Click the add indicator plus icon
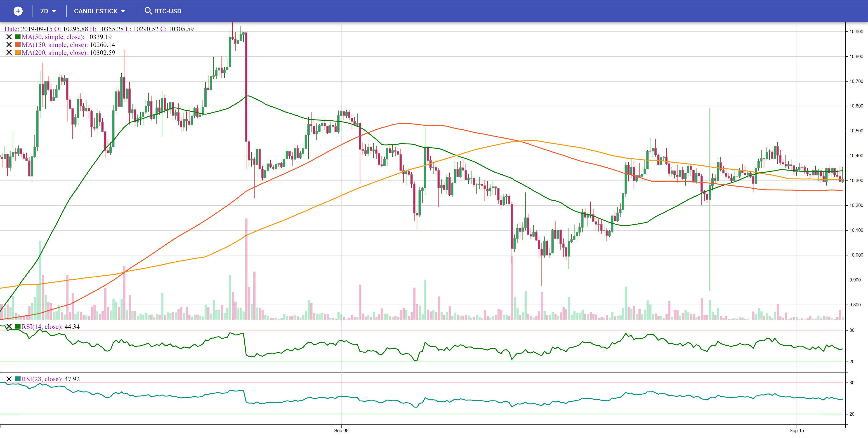 pos(18,11)
